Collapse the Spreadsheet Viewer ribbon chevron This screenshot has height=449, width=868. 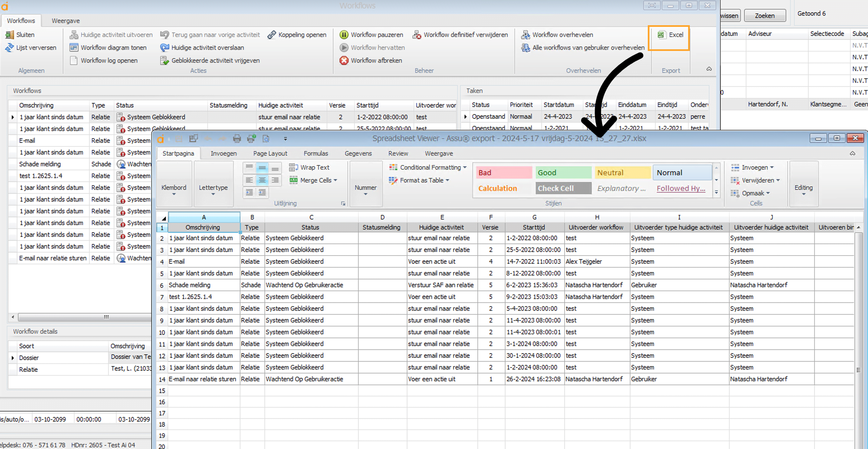pos(852,154)
